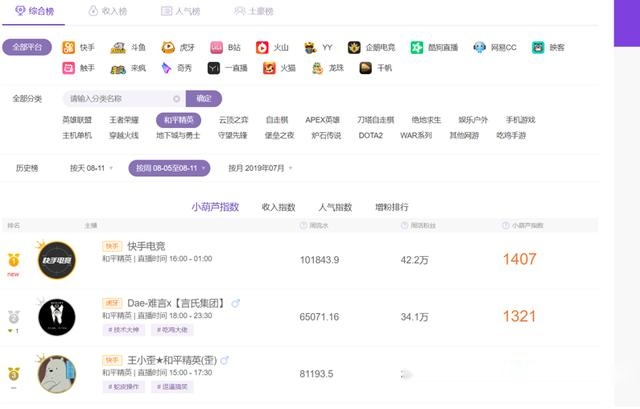
Task: Click the 虎牙 platform icon
Action: point(168,47)
